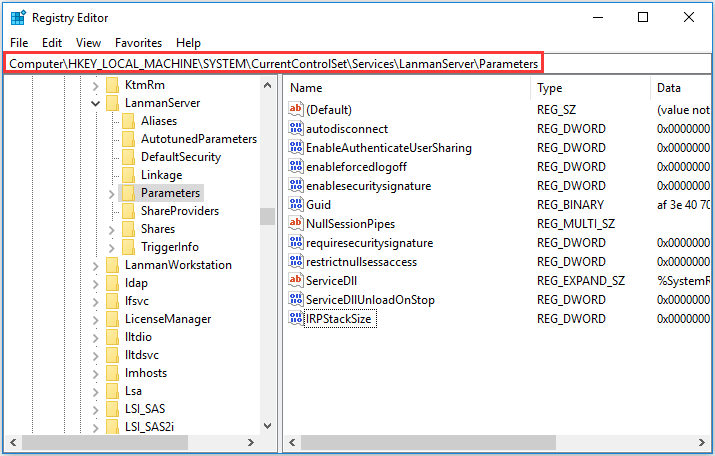Expand the LicenseManager key
This screenshot has height=456, width=715.
95,320
